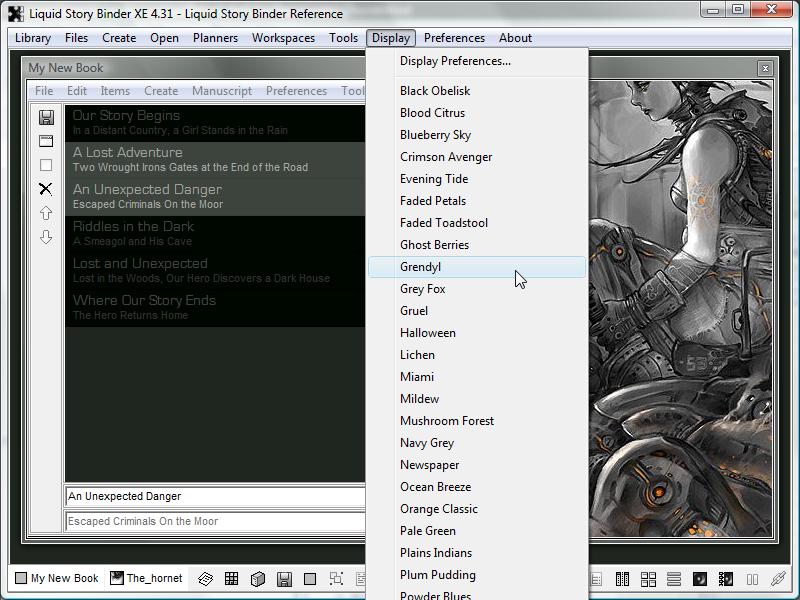Choose the Halloween color scheme
The height and width of the screenshot is (600, 800).
click(427, 333)
